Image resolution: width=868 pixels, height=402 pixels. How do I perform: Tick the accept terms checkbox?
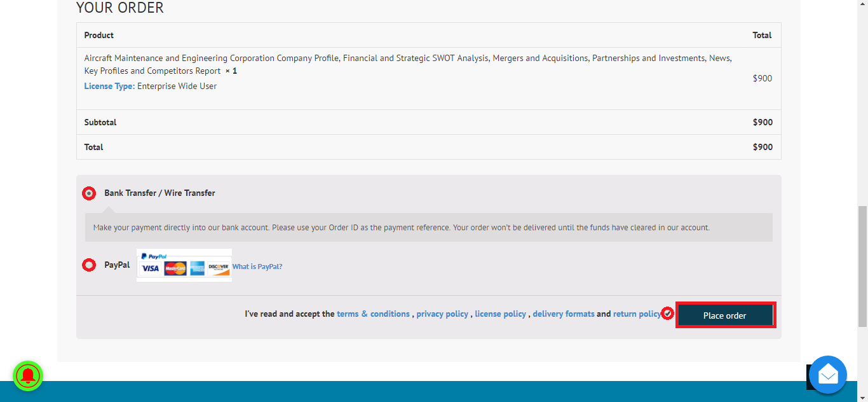(x=667, y=314)
